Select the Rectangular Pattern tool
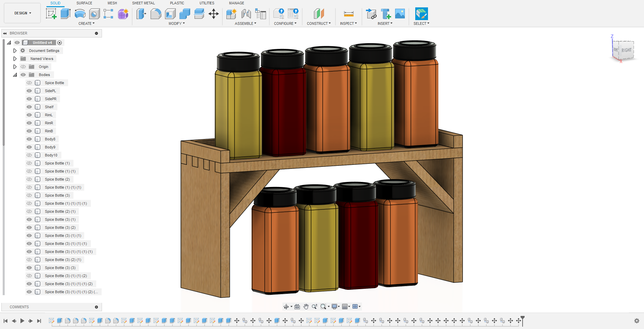644x329 pixels. pyautogui.click(x=108, y=14)
